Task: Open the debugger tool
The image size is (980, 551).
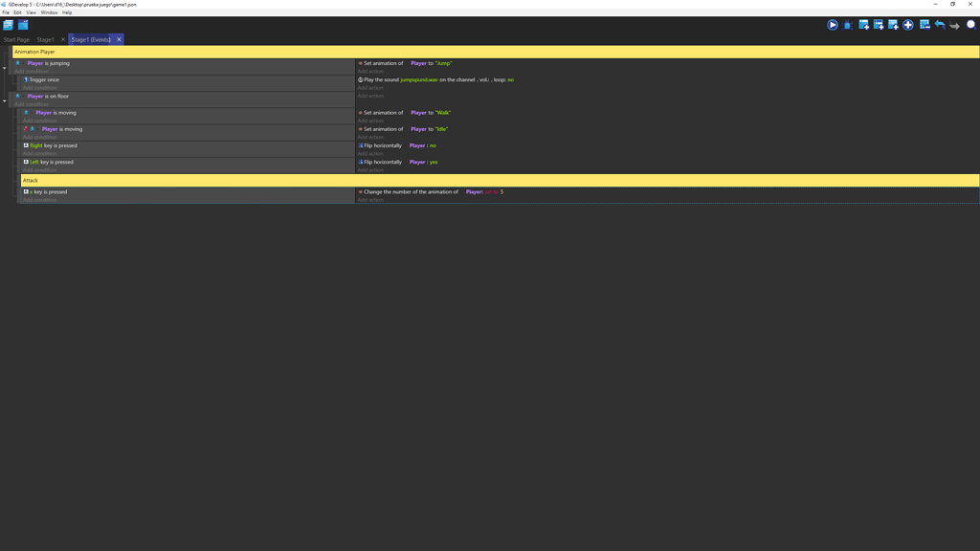Action: pos(846,25)
